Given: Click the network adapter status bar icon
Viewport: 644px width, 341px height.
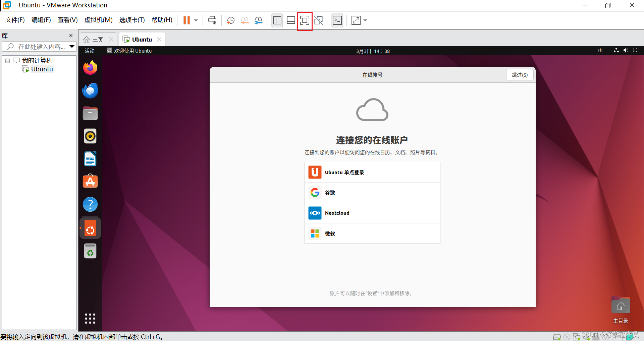Looking at the screenshot, I should (577, 337).
